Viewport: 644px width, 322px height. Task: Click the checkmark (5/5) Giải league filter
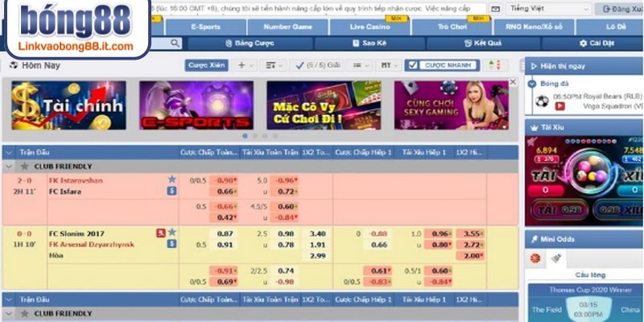click(318, 65)
